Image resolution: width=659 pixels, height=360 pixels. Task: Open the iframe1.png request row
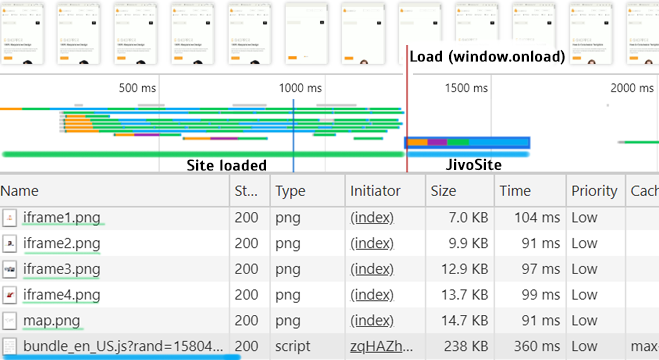coord(330,218)
